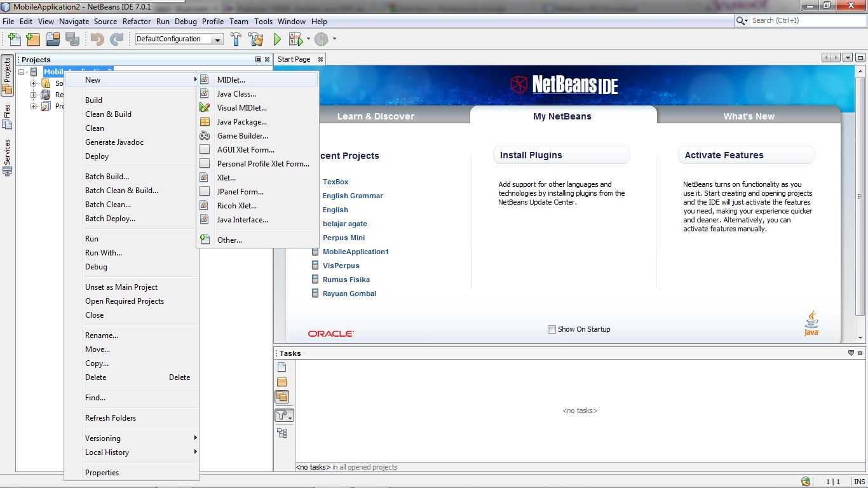Open the Services side tab

coord(7,158)
